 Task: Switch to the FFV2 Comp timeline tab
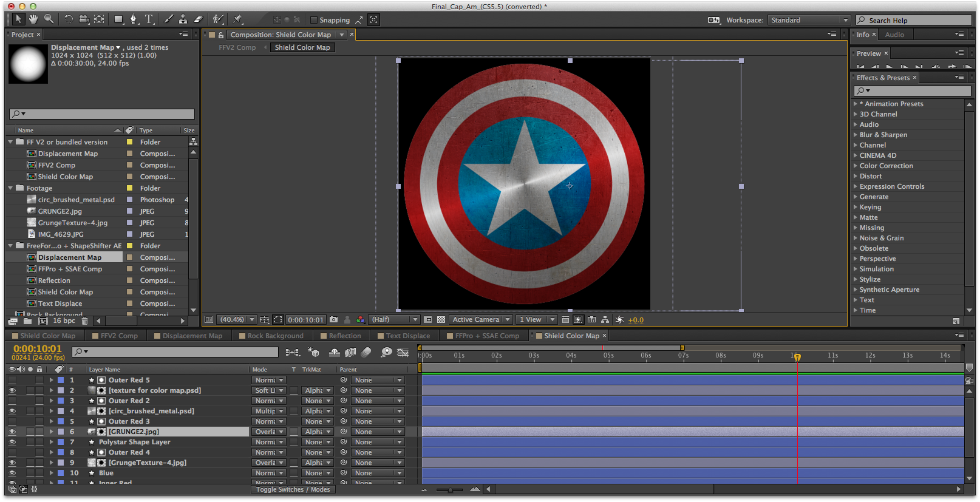pyautogui.click(x=119, y=336)
